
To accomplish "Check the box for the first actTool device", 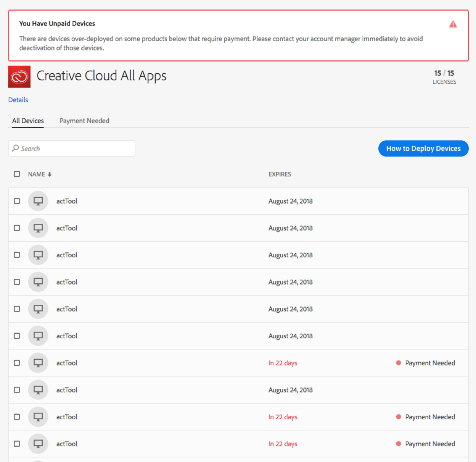I will [17, 201].
